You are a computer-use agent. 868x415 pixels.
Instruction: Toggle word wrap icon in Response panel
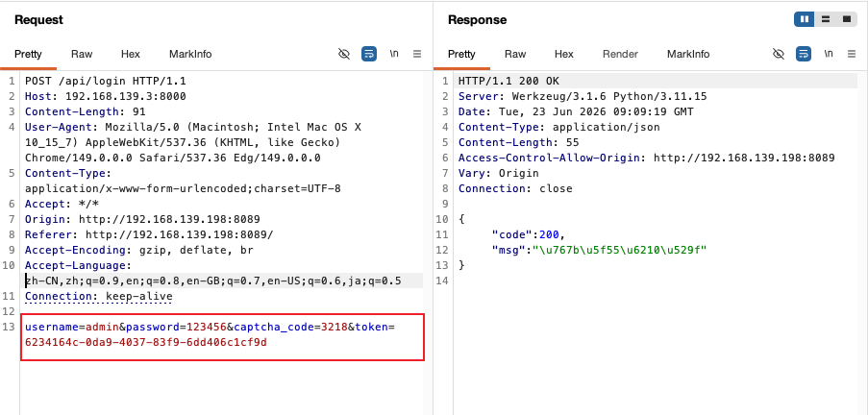[x=804, y=54]
